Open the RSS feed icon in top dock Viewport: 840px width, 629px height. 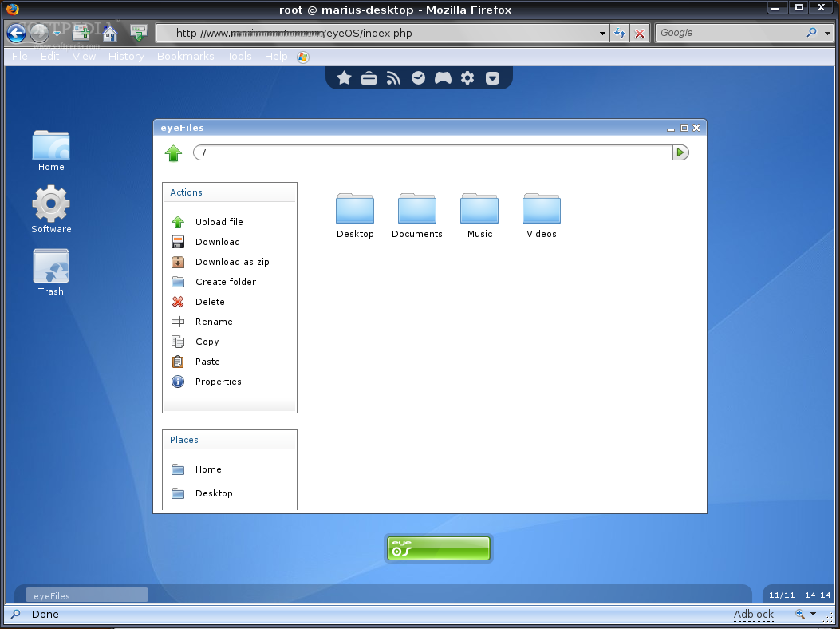pos(393,78)
